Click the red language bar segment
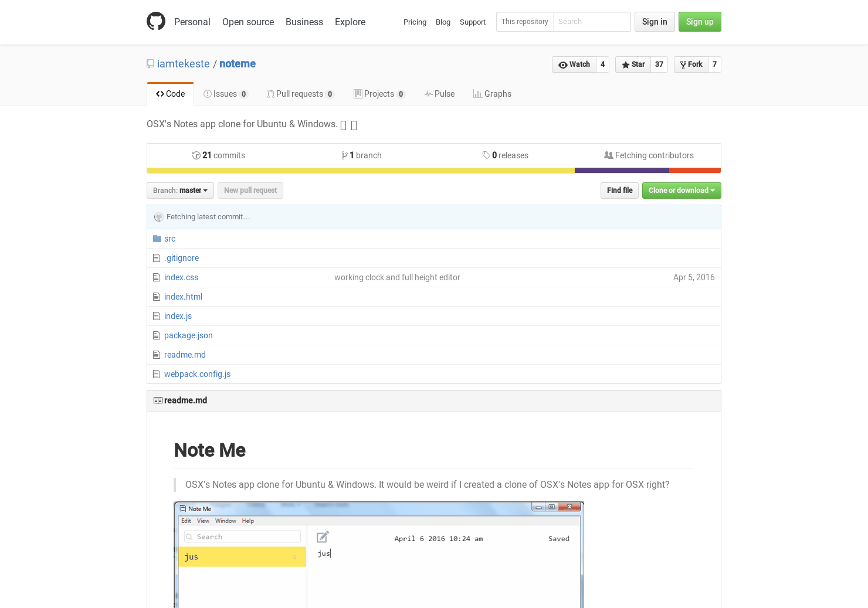This screenshot has height=608, width=868. click(x=695, y=171)
